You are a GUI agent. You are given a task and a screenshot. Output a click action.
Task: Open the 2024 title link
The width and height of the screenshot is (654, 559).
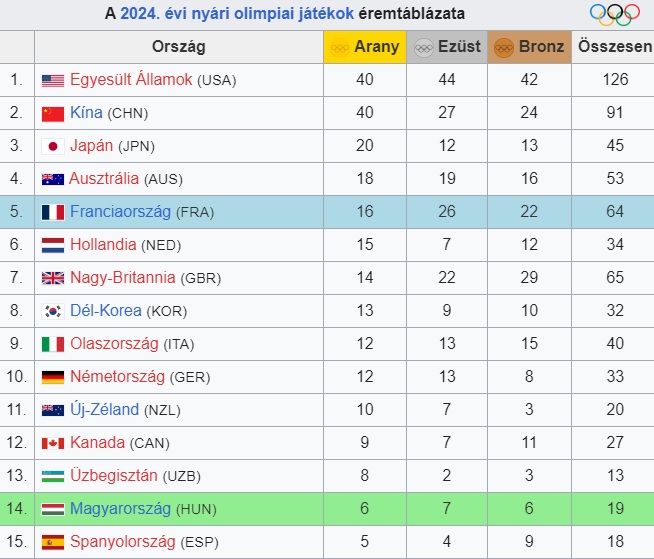tap(139, 14)
